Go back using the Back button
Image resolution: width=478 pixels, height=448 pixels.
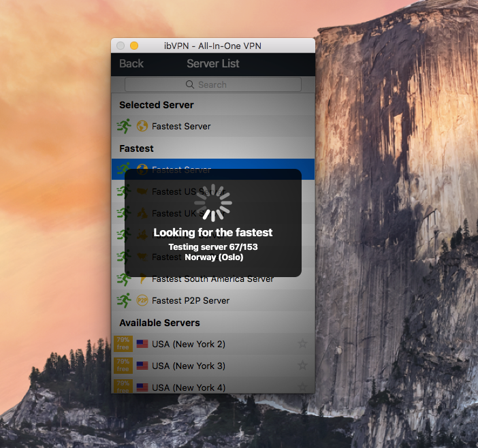click(131, 64)
